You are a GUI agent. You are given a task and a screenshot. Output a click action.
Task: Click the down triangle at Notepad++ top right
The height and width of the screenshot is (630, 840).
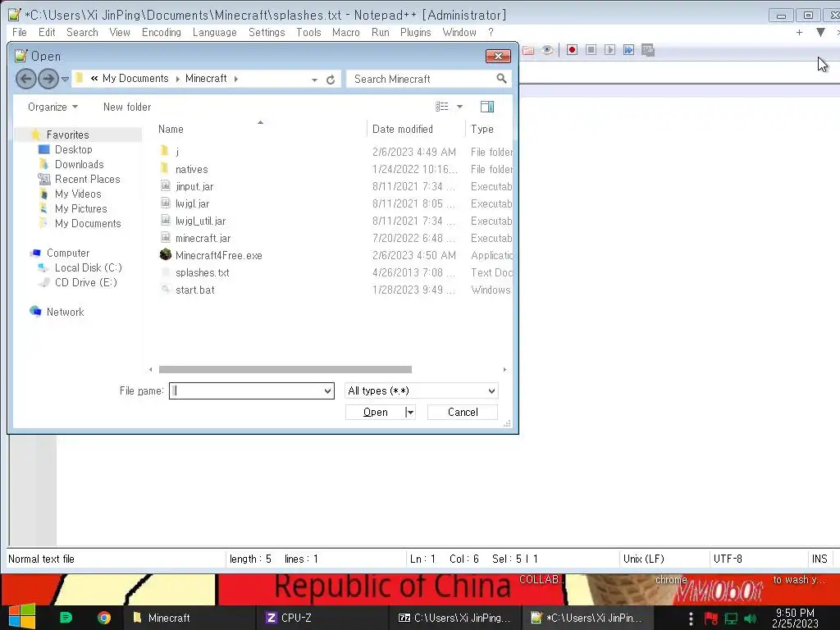tap(820, 33)
